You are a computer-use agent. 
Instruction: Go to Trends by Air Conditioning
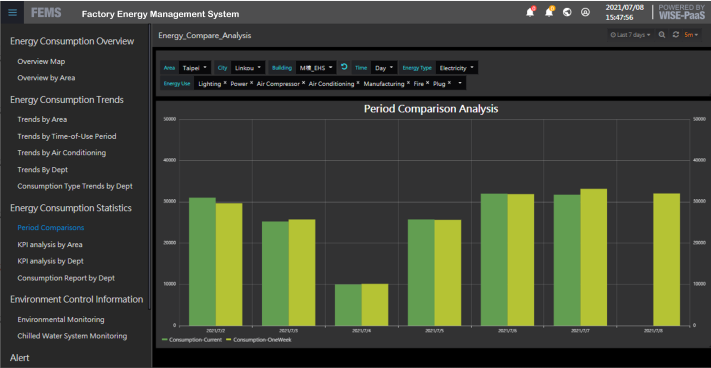(x=62, y=153)
